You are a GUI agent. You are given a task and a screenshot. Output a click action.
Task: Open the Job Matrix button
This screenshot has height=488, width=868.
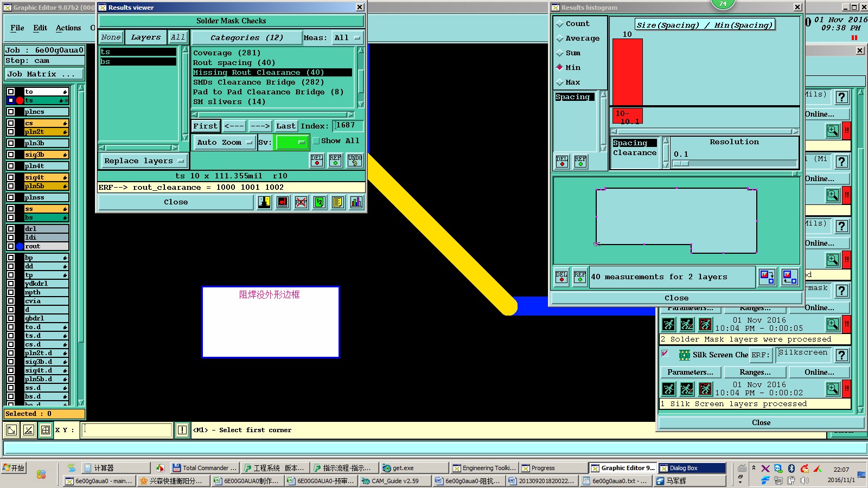point(44,74)
